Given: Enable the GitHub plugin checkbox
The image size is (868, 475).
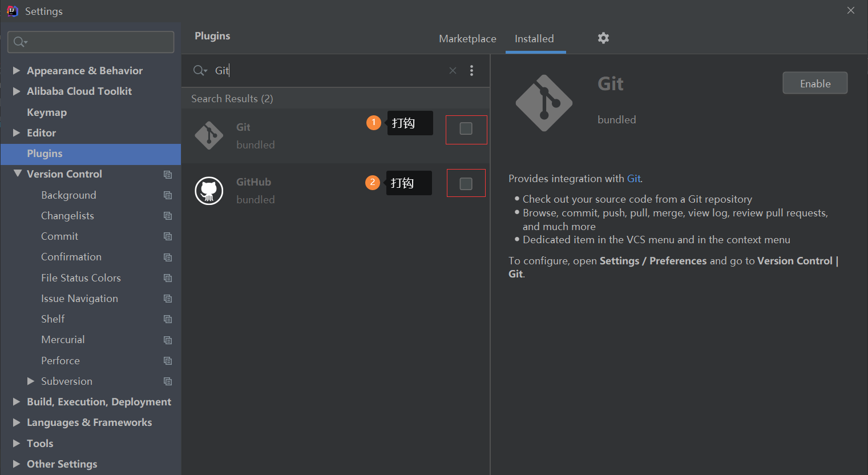Looking at the screenshot, I should [466, 183].
